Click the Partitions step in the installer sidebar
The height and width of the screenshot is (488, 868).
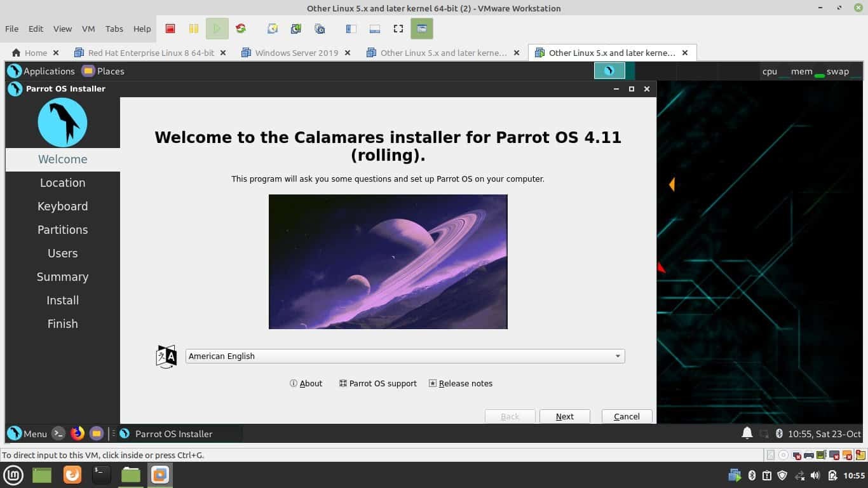pos(62,230)
